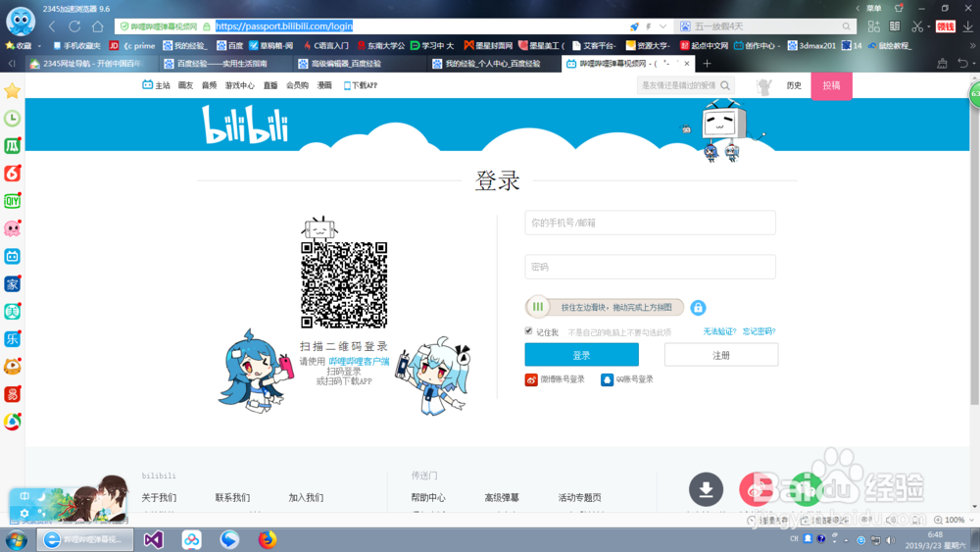The image size is (980, 552).
Task: Open the 哔哩哔哩客户端 link
Action: point(359,362)
